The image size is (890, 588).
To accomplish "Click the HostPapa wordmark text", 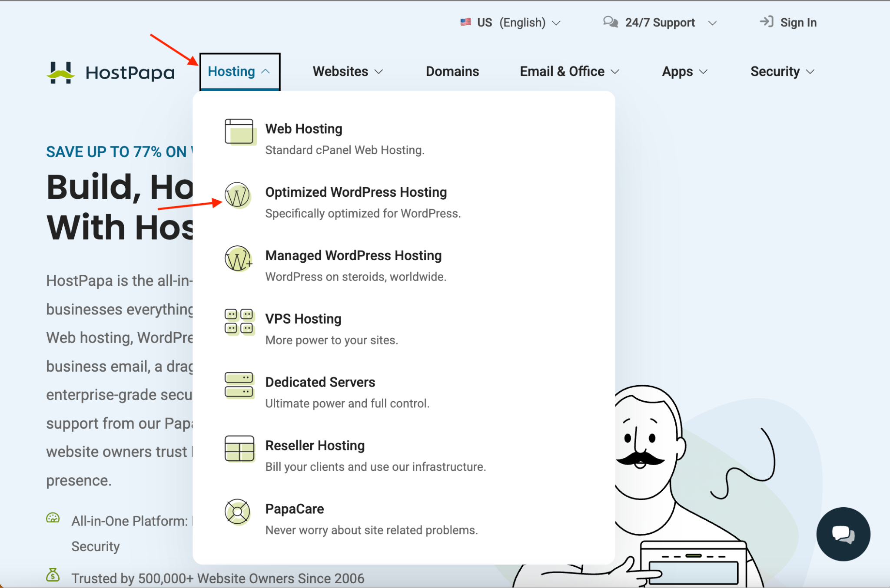I will (x=130, y=73).
